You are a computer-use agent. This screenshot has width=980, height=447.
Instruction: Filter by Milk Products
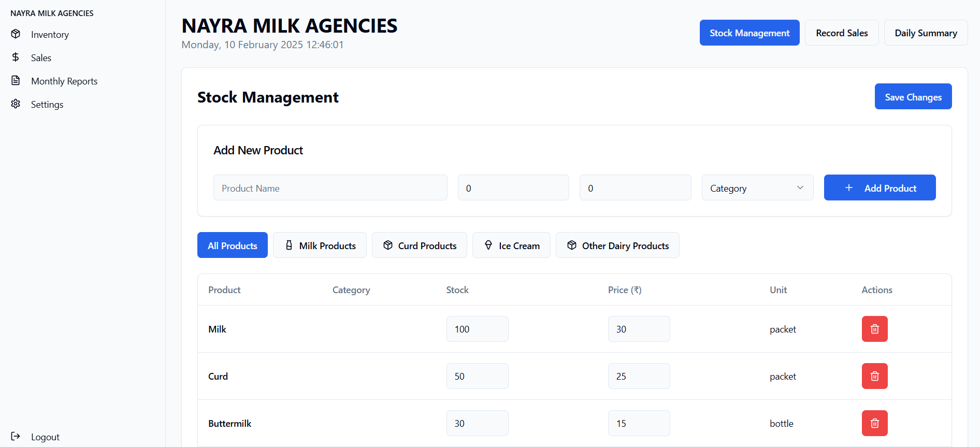point(320,246)
